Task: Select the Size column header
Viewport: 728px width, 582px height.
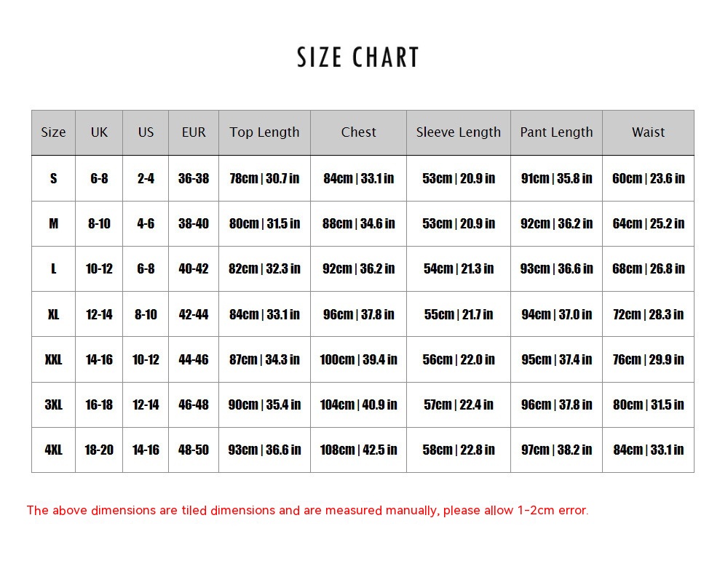Action: 53,132
